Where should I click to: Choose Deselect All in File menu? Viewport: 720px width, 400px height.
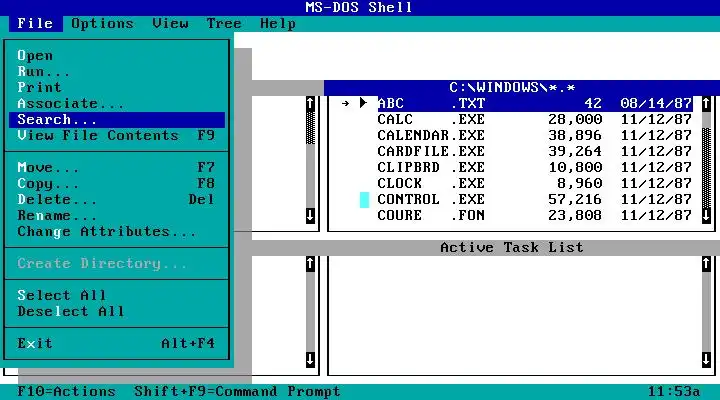coord(117,311)
